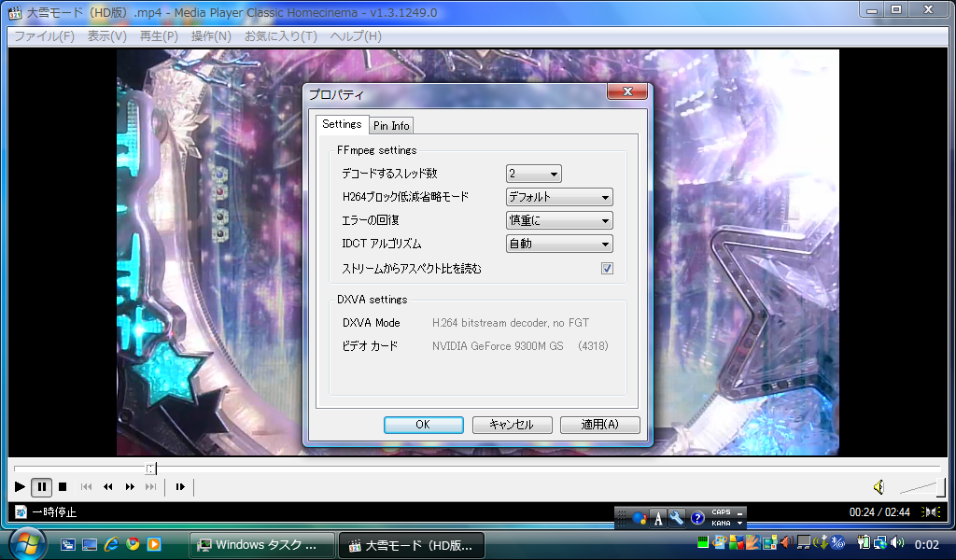Open the Windows Start orb
Image resolution: width=956 pixels, height=560 pixels.
pyautogui.click(x=27, y=543)
